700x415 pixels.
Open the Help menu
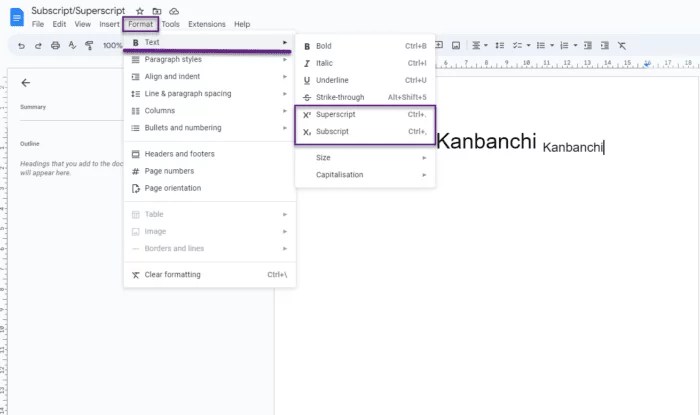(242, 24)
